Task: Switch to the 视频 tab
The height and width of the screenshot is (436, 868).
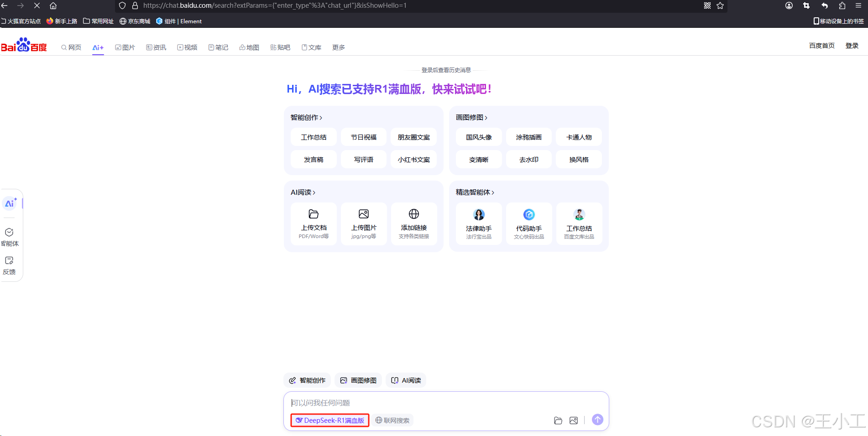Action: pyautogui.click(x=187, y=47)
